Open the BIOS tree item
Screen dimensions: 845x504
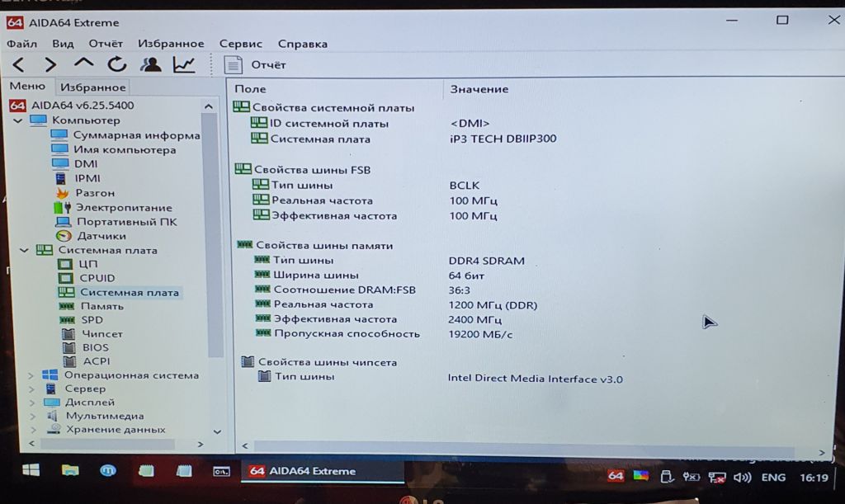(86, 347)
